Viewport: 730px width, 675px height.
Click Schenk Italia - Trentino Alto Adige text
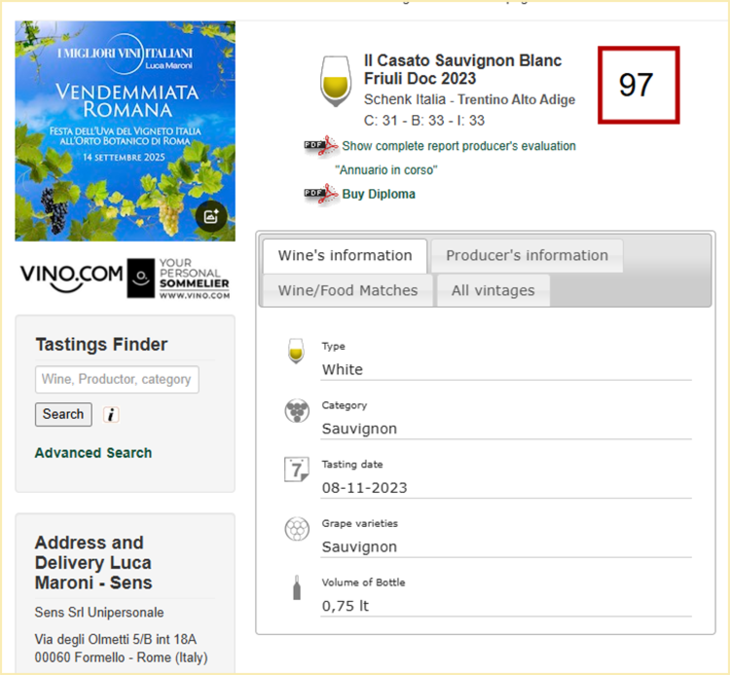point(469,100)
